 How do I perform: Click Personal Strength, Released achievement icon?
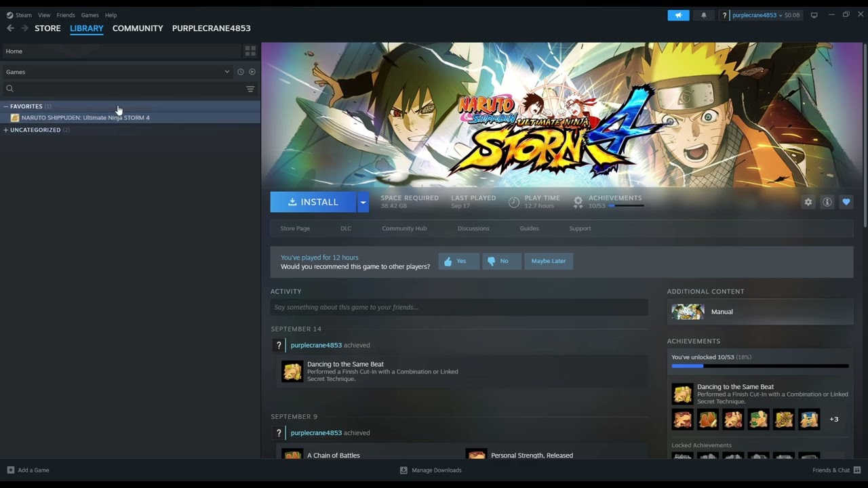tap(477, 453)
